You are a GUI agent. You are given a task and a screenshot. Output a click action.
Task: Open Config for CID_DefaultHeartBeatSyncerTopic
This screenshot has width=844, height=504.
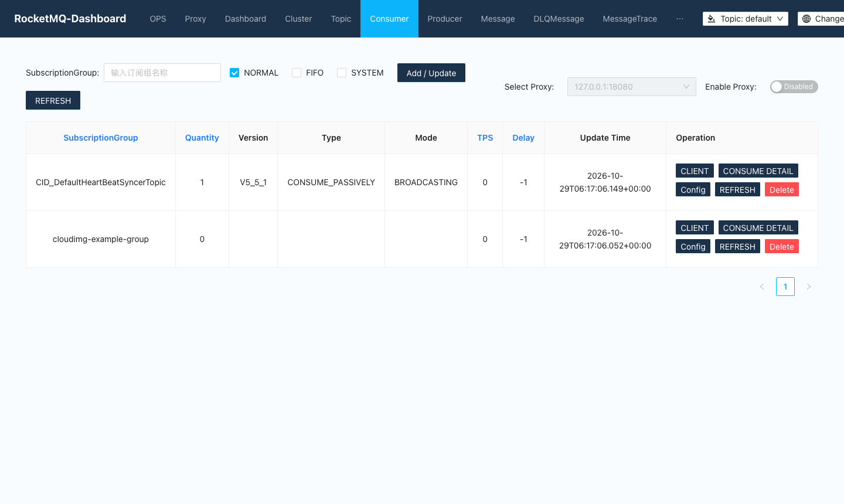[x=693, y=189]
